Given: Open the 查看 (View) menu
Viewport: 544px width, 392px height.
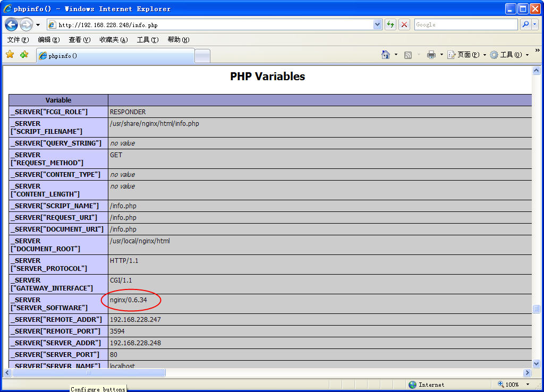Looking at the screenshot, I should point(79,40).
